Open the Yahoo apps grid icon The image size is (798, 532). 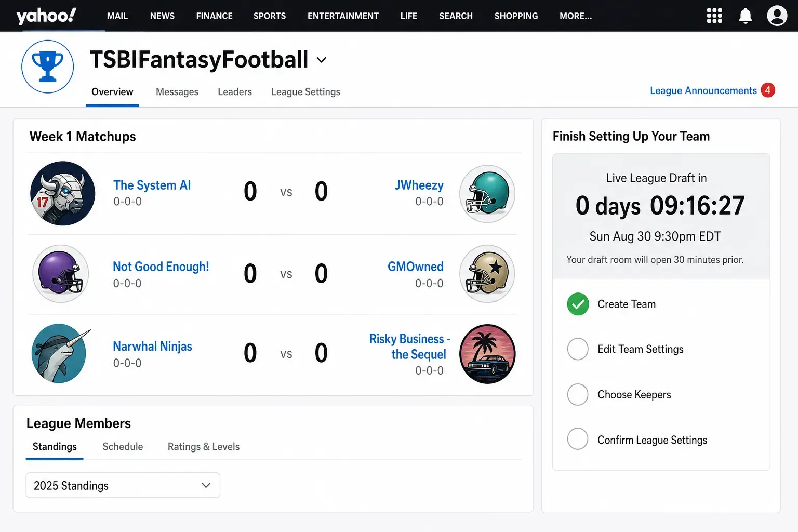(x=714, y=16)
